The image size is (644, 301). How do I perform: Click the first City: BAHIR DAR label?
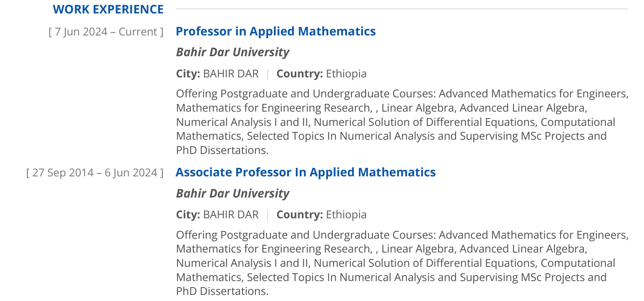[x=217, y=74]
